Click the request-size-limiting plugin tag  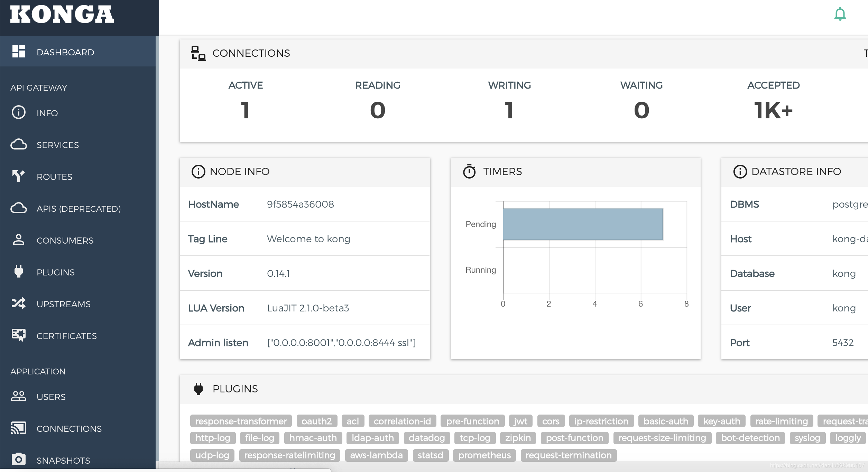click(x=662, y=438)
